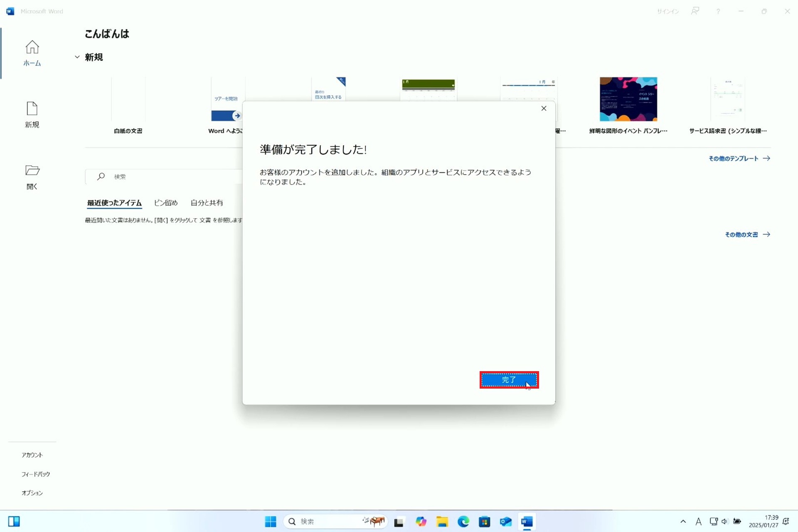Open the clock showing 17:39

coord(763,522)
